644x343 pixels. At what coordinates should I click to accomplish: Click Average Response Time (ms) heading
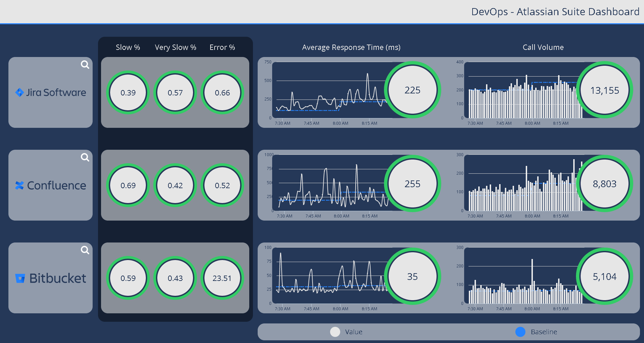(x=351, y=47)
